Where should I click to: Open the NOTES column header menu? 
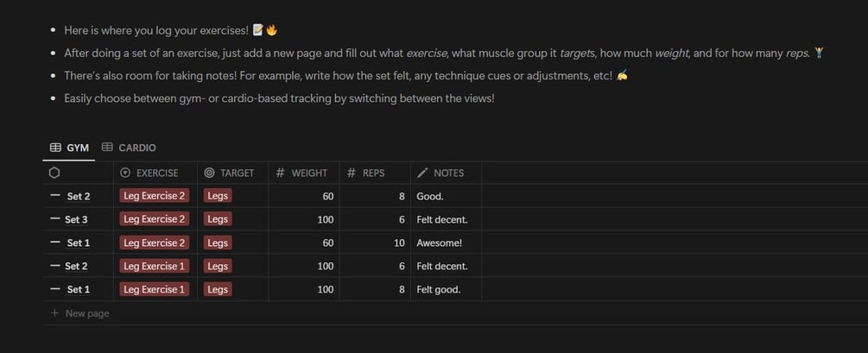click(448, 173)
